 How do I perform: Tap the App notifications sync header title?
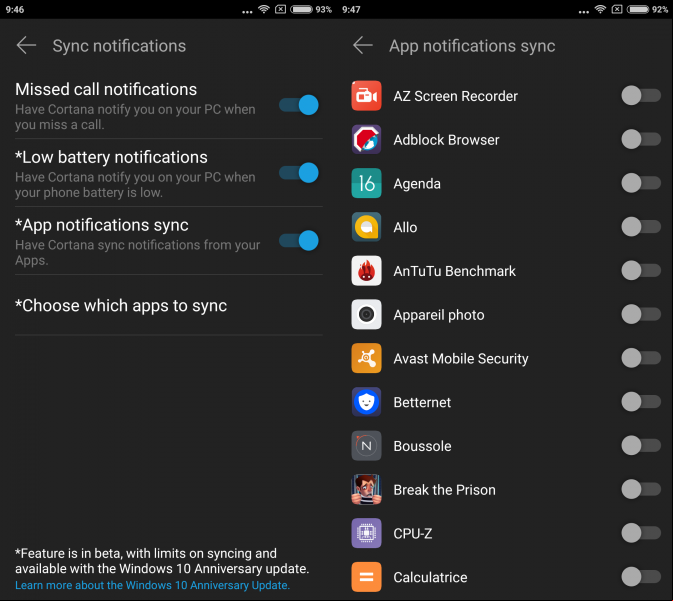472,46
